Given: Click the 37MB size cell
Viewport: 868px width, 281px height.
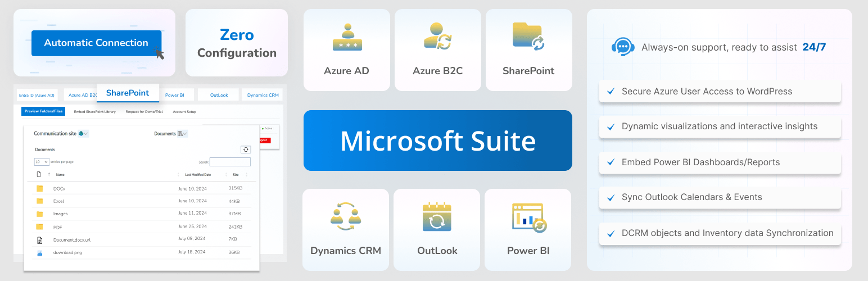Looking at the screenshot, I should 235,214.
